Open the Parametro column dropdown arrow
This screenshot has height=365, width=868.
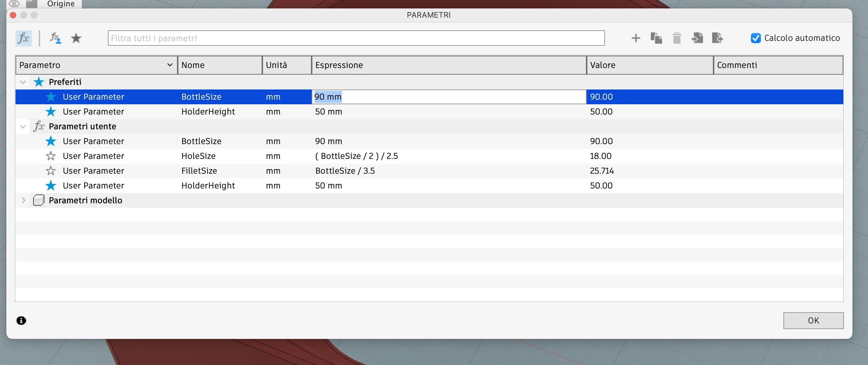170,65
